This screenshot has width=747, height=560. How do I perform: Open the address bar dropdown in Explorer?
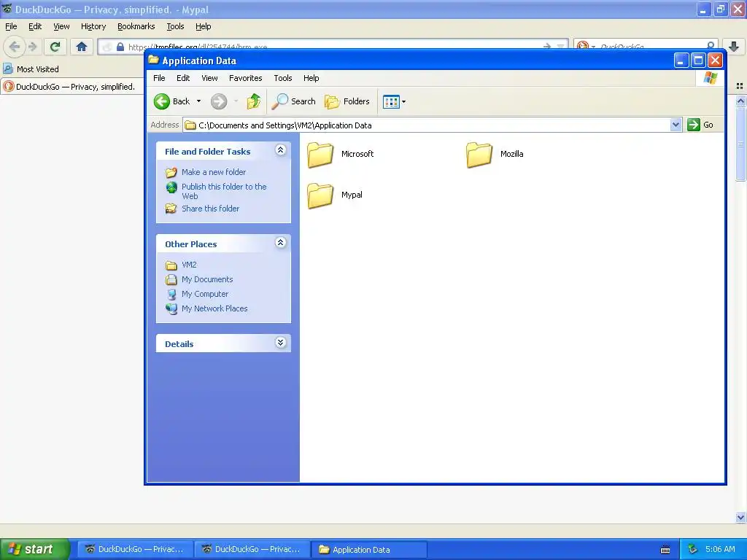point(676,125)
